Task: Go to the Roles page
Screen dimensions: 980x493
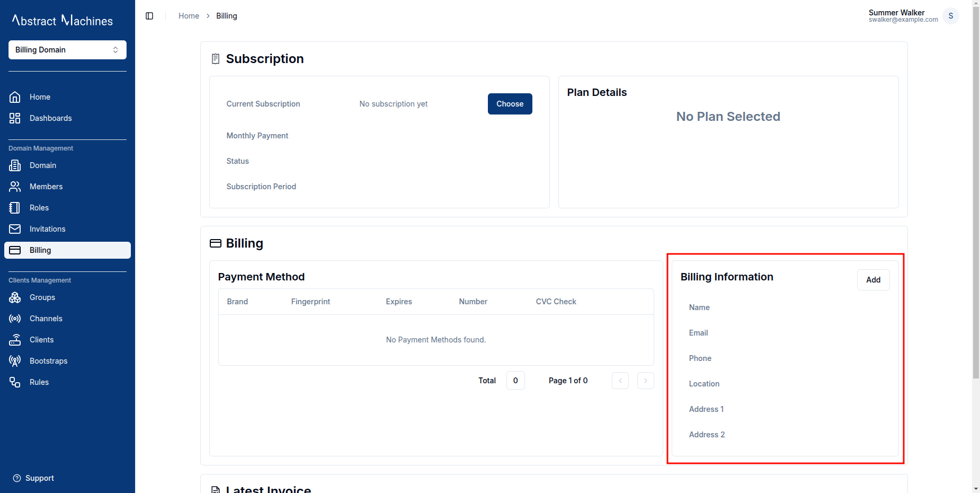Action: click(67, 208)
